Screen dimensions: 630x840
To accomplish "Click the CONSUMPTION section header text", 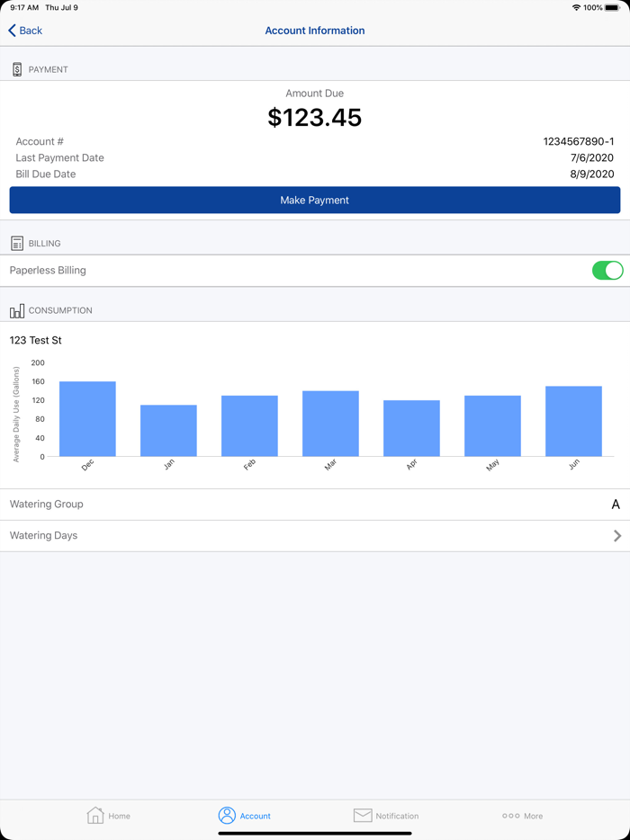I will (60, 310).
